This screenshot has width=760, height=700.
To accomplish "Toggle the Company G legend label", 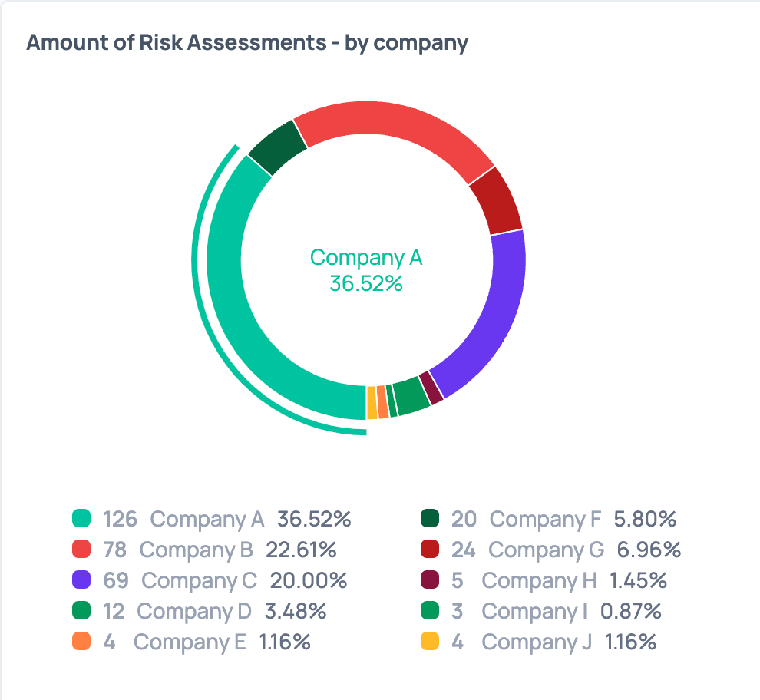I will coord(546,550).
